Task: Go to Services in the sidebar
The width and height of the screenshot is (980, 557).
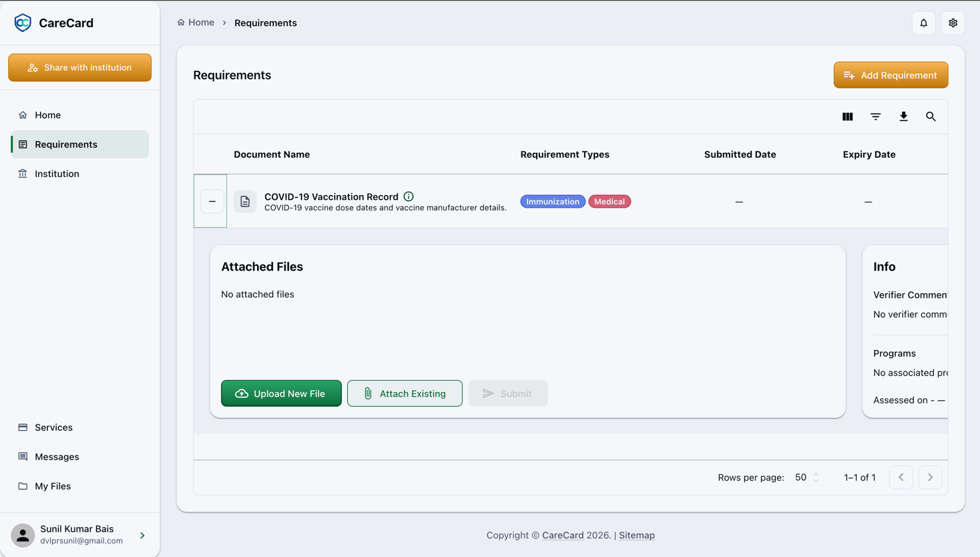Action: click(x=80, y=427)
